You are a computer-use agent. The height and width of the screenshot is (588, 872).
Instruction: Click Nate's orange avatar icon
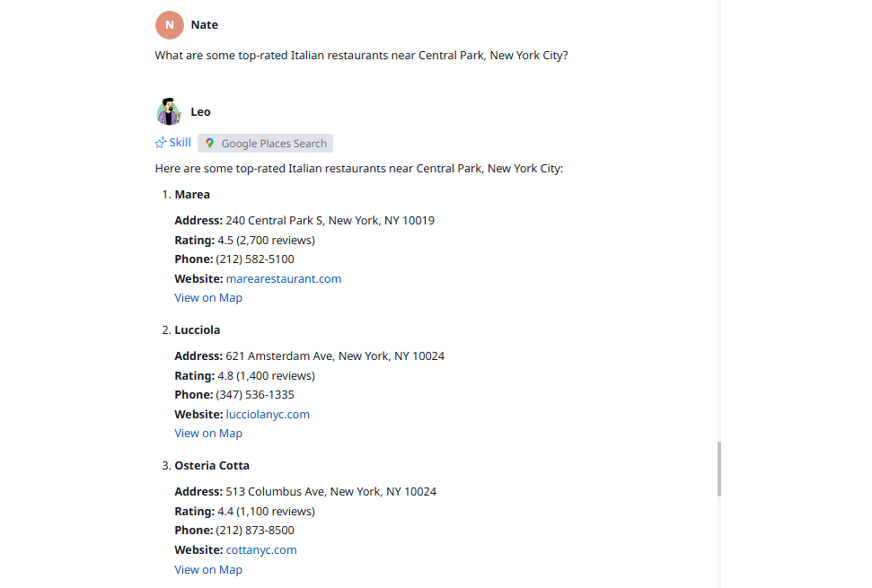click(170, 25)
